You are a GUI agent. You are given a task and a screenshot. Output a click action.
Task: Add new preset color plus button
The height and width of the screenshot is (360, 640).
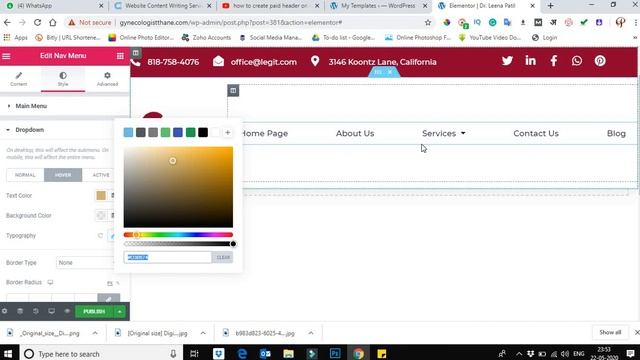tap(228, 132)
